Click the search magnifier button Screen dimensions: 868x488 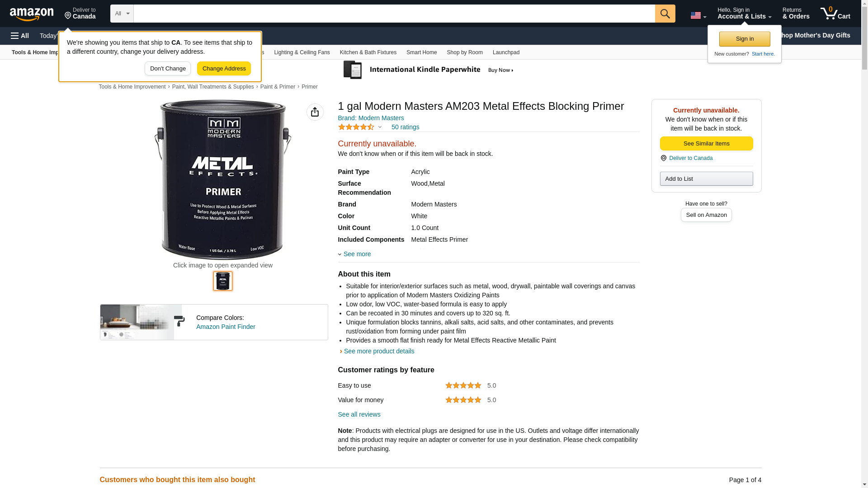click(665, 14)
